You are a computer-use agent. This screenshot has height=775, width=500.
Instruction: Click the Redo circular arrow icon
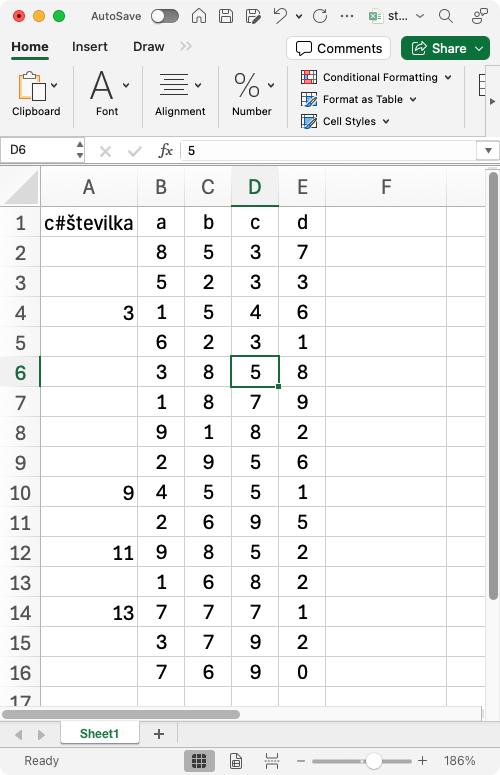(320, 16)
